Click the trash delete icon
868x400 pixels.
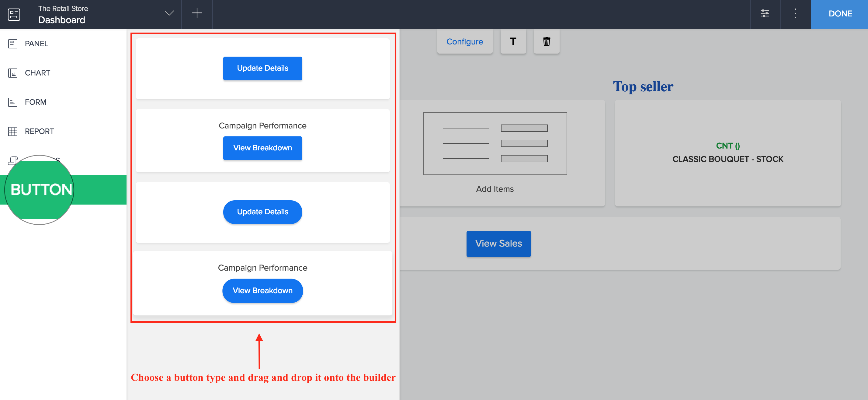(546, 41)
